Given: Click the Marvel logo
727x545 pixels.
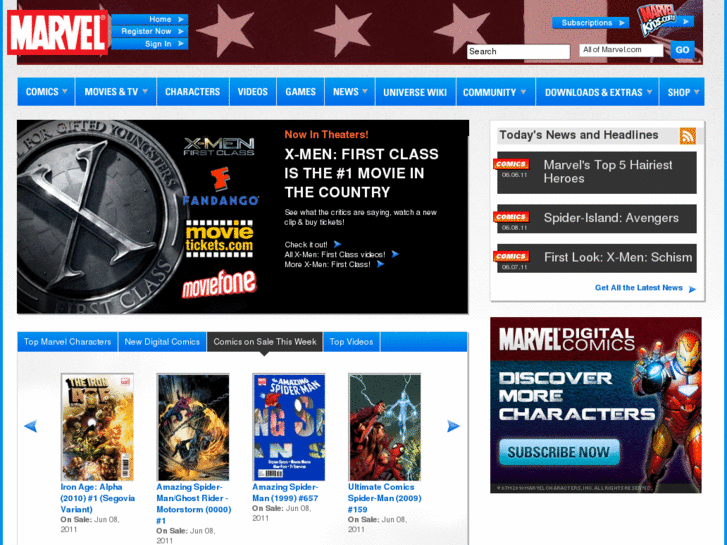Looking at the screenshot, I should 57,32.
